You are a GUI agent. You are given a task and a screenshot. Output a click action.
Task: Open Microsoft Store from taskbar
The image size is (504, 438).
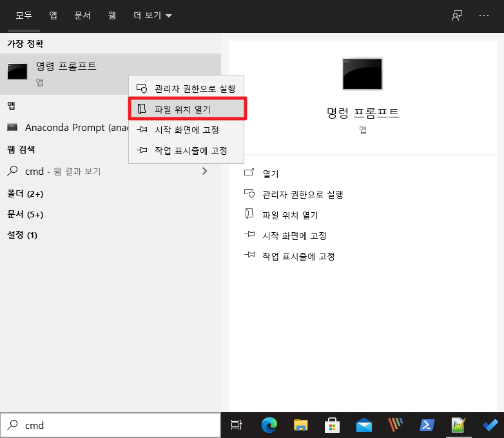point(332,425)
